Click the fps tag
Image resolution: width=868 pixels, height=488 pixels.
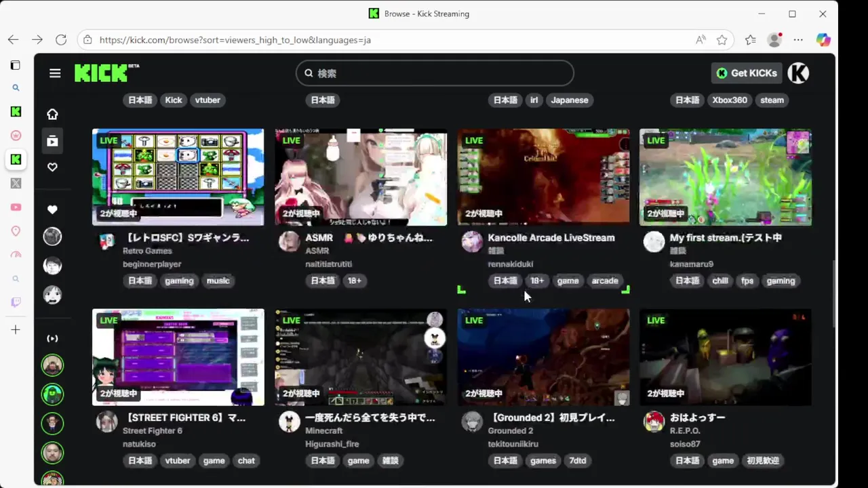(x=747, y=281)
